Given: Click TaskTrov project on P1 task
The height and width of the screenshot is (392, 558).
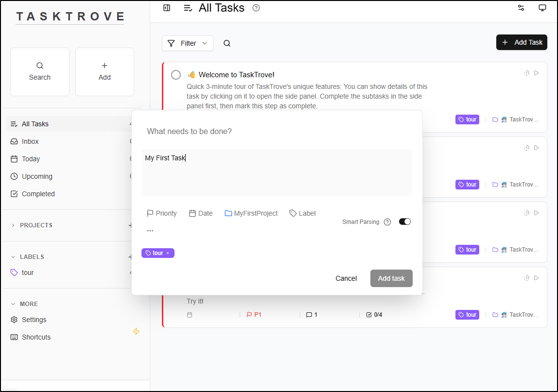Looking at the screenshot, I should 515,315.
